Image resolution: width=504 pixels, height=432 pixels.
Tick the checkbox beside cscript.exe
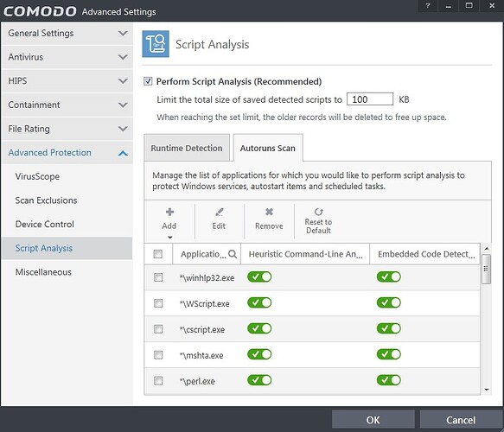[158, 329]
